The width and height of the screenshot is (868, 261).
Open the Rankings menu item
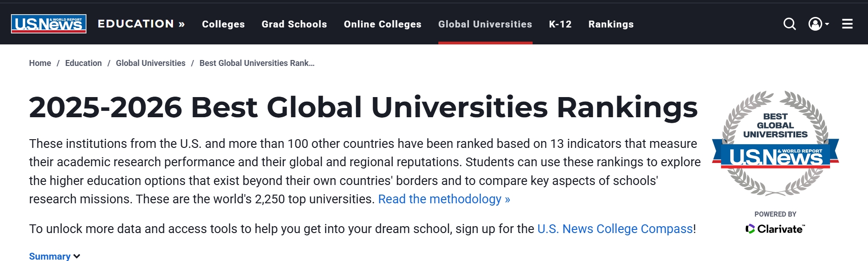coord(611,24)
